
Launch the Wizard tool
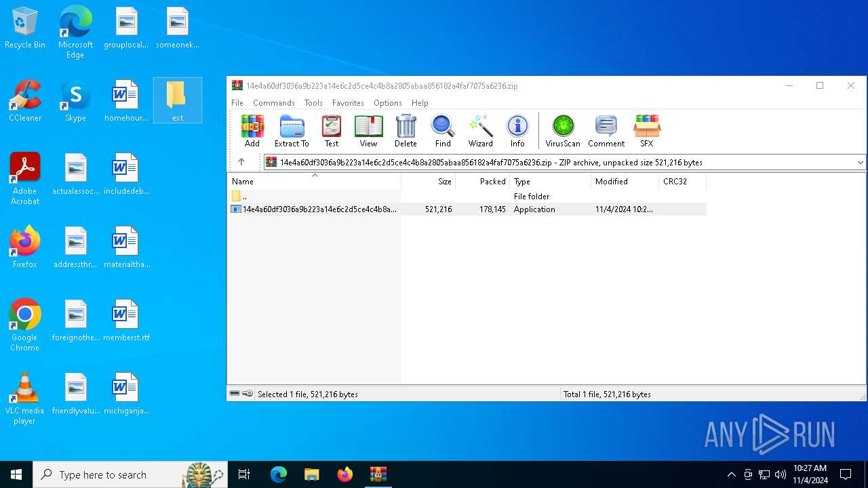pos(480,131)
